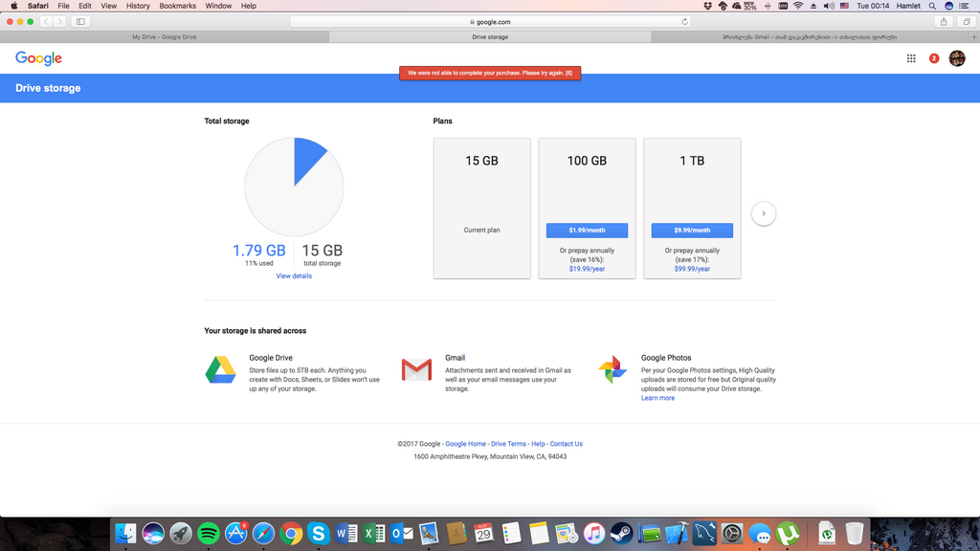Open Skype from the Dock
980x551 pixels.
[x=318, y=534]
